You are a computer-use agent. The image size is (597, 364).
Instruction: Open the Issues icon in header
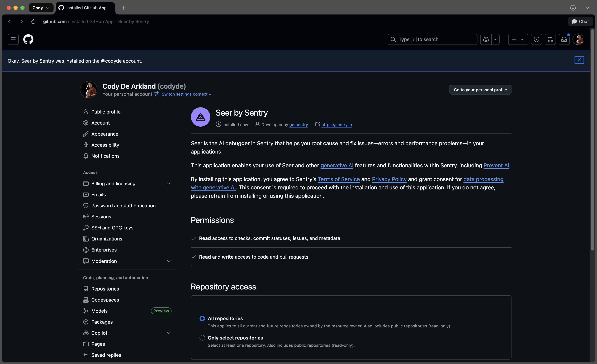click(x=536, y=39)
